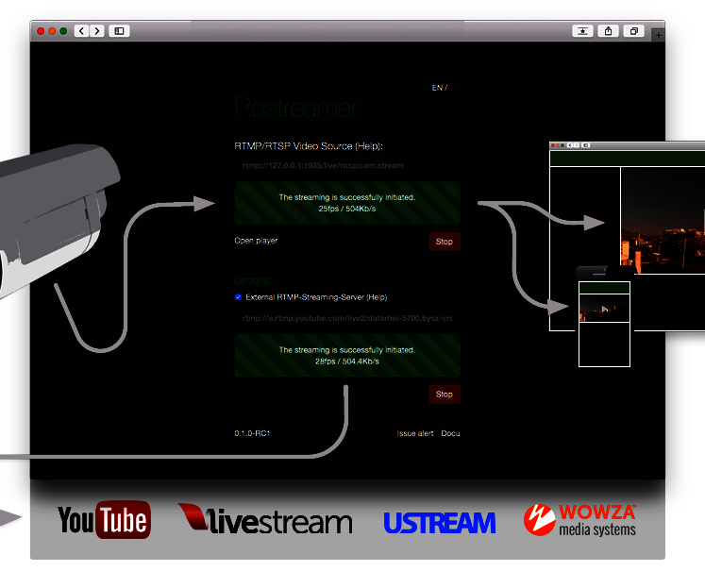705x588 pixels.
Task: Focus the YouTube RTMP server URL field
Action: tap(347, 318)
